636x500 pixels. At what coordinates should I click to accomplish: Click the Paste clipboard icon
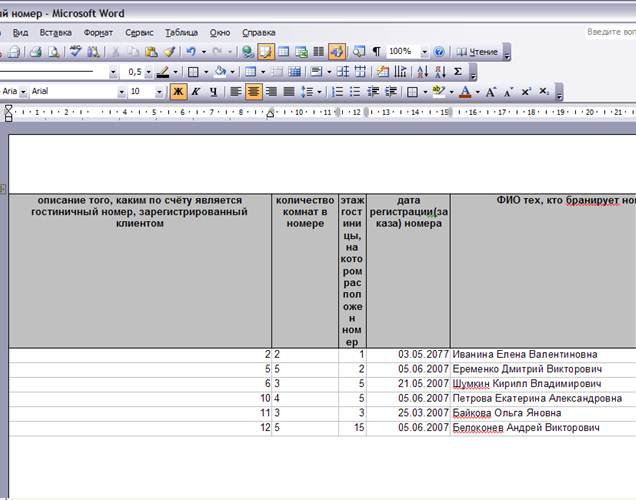coord(151,52)
